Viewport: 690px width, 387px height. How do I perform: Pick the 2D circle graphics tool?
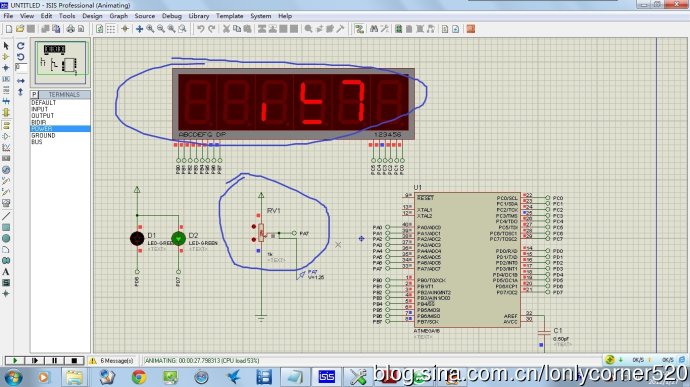click(6, 238)
